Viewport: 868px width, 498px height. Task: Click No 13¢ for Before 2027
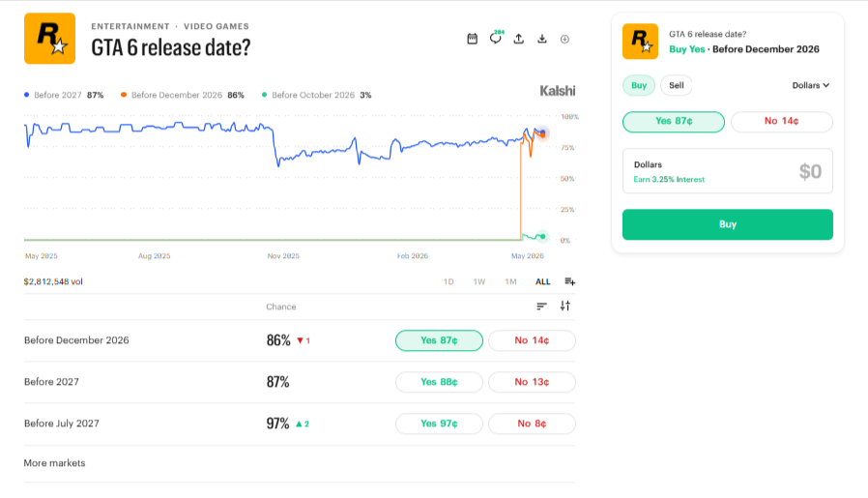532,382
